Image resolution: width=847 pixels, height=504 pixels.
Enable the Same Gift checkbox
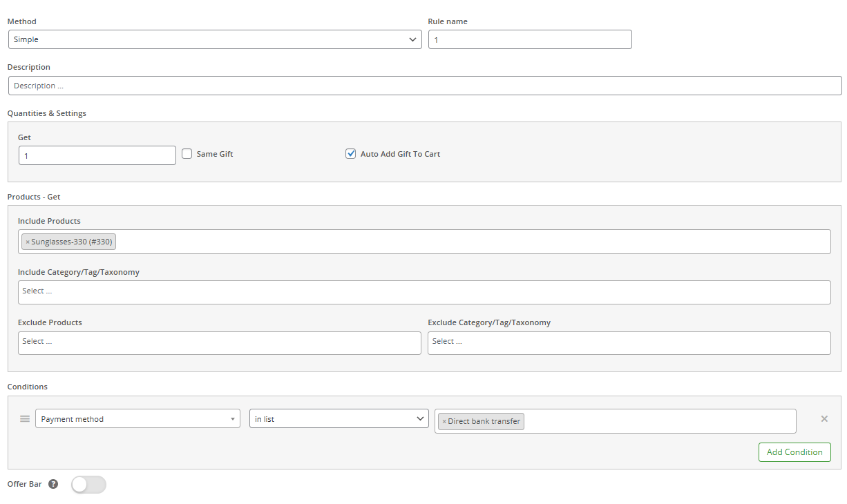point(187,154)
